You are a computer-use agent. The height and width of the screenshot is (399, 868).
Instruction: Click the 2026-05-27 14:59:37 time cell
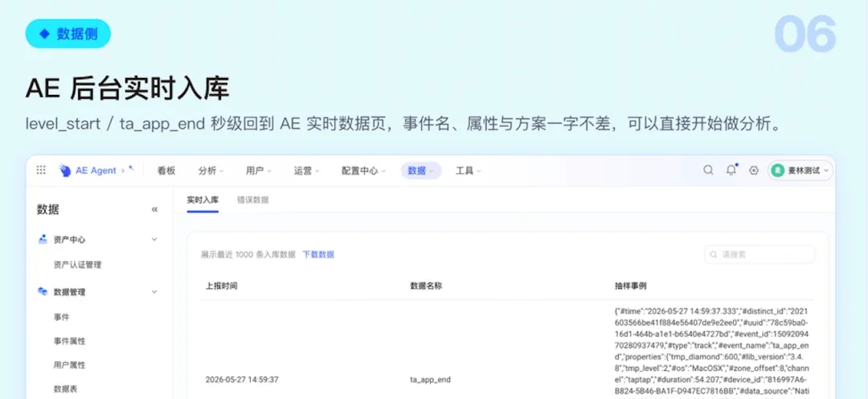coord(242,380)
